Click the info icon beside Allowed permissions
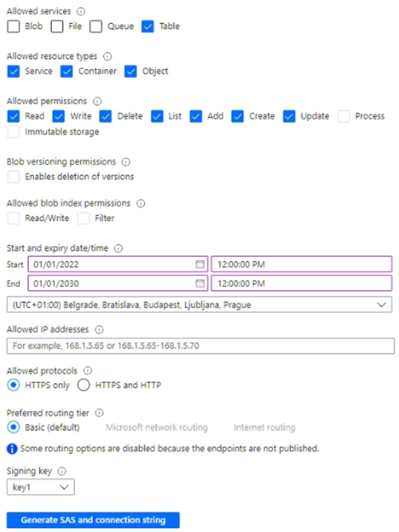 (x=97, y=101)
